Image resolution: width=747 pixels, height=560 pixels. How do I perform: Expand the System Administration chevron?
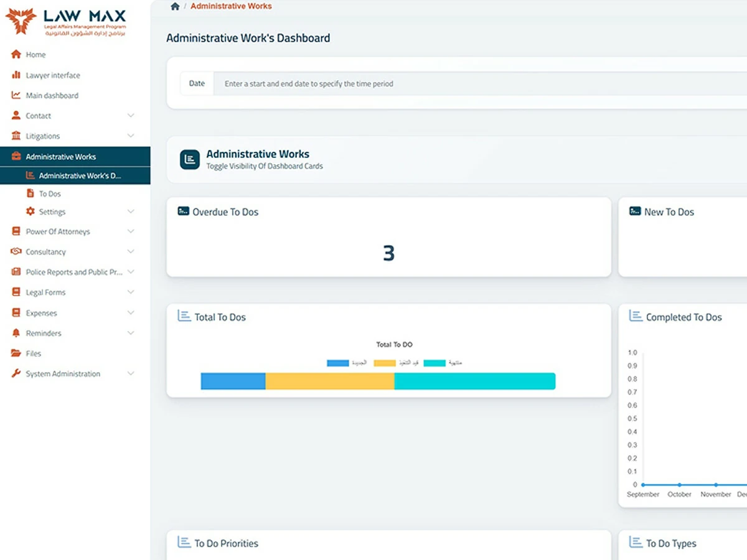(x=131, y=373)
